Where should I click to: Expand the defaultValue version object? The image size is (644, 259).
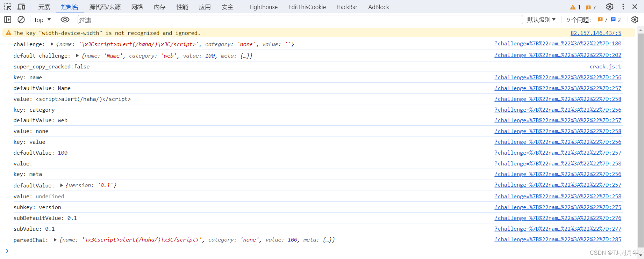(62, 185)
